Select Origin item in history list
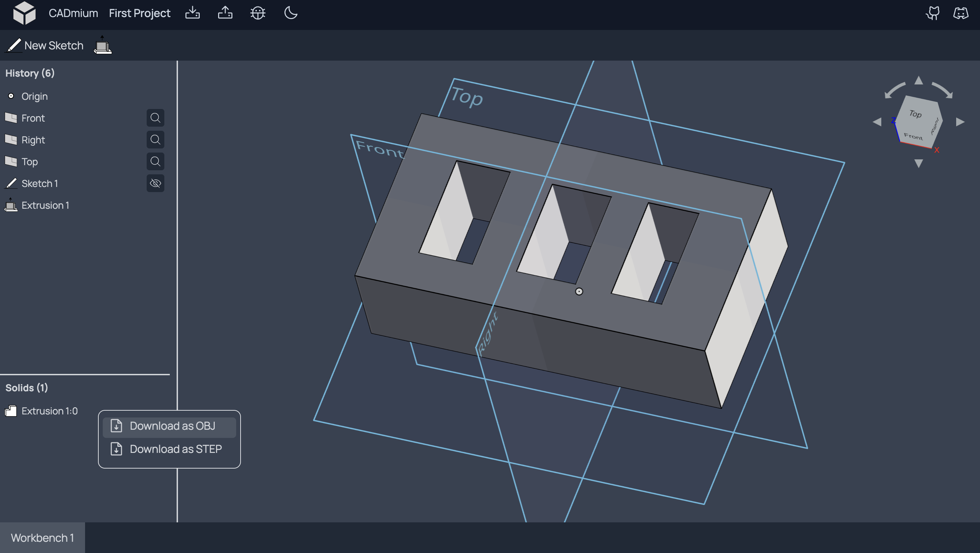The width and height of the screenshot is (980, 553). point(34,95)
